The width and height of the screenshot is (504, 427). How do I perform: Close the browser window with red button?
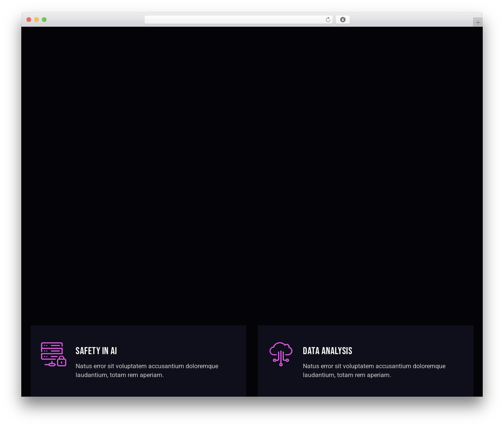29,20
